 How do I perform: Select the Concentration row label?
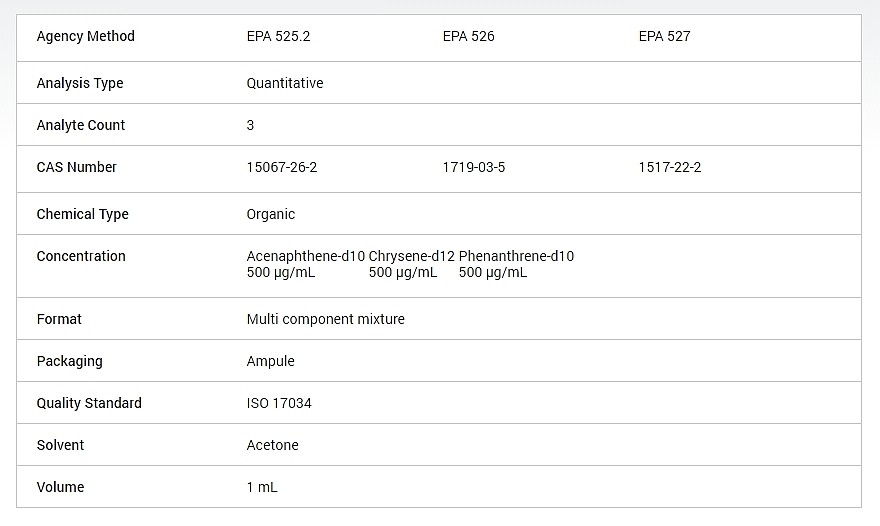point(81,257)
